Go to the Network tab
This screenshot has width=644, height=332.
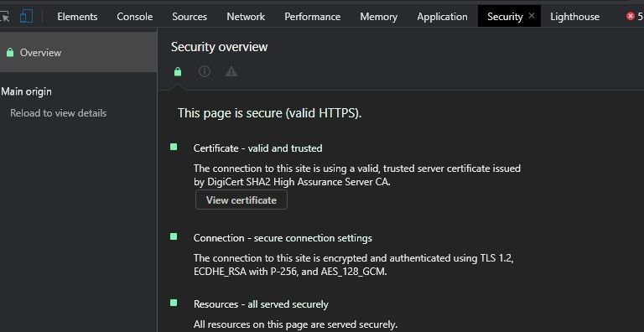click(246, 17)
